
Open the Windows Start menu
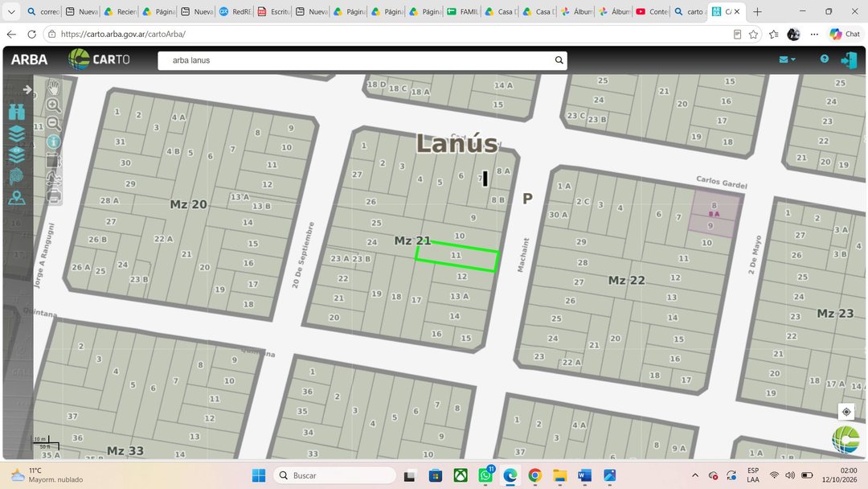coord(259,475)
